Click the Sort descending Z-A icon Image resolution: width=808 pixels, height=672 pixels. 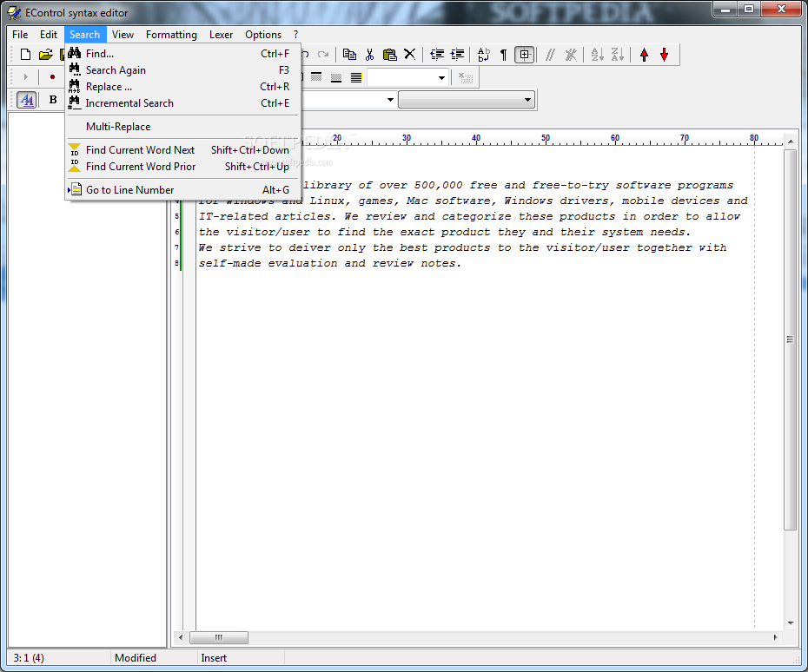click(618, 54)
